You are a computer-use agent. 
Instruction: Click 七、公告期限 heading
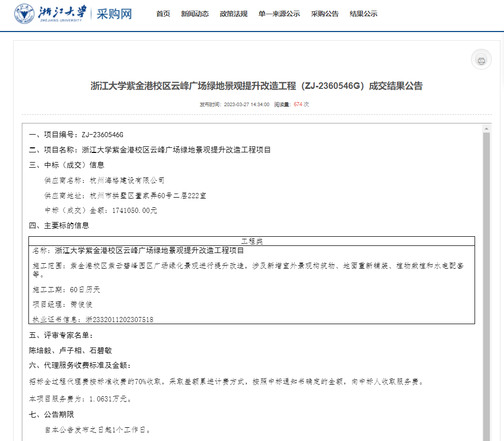point(51,414)
